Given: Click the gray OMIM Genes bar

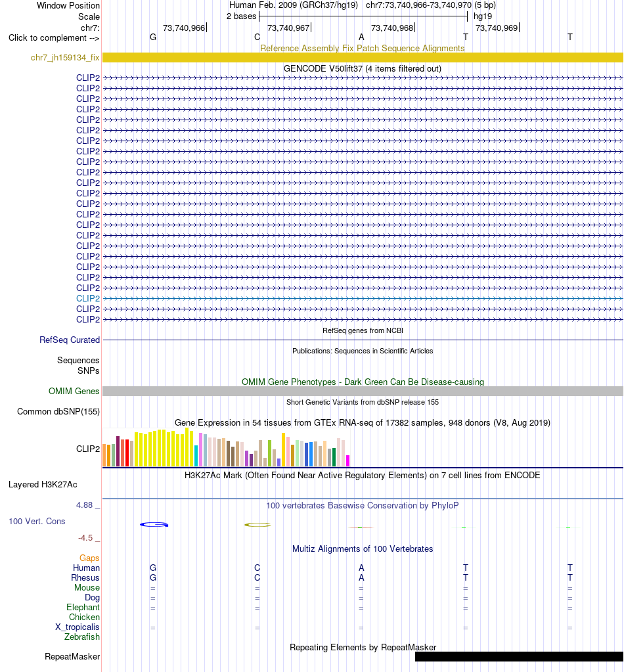Looking at the screenshot, I should point(363,392).
